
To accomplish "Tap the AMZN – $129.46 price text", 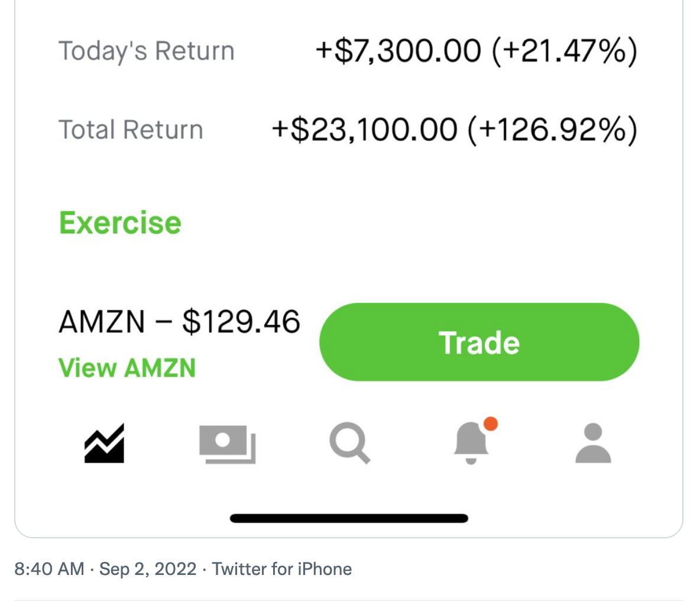I will point(179,322).
